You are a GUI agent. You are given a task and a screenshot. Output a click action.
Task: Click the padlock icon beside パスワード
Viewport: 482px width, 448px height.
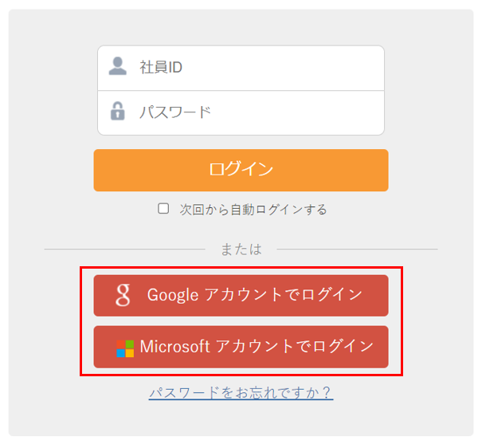[117, 111]
